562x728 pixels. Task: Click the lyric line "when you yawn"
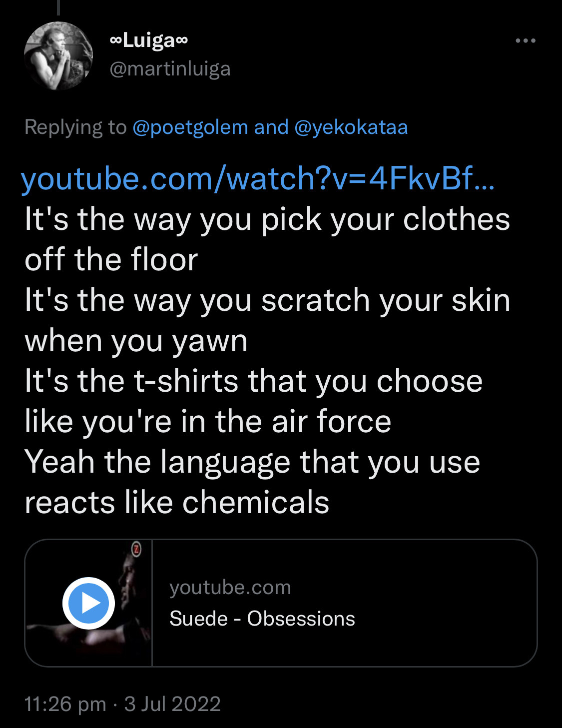pos(136,341)
